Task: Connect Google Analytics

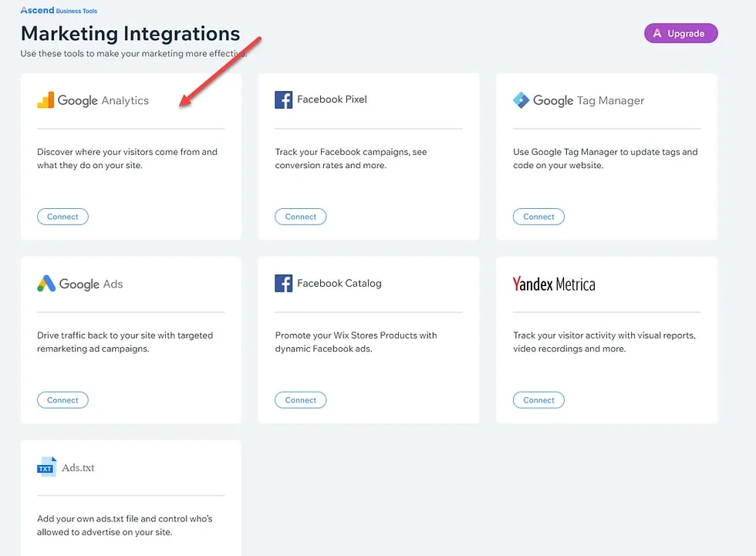Action: (62, 217)
